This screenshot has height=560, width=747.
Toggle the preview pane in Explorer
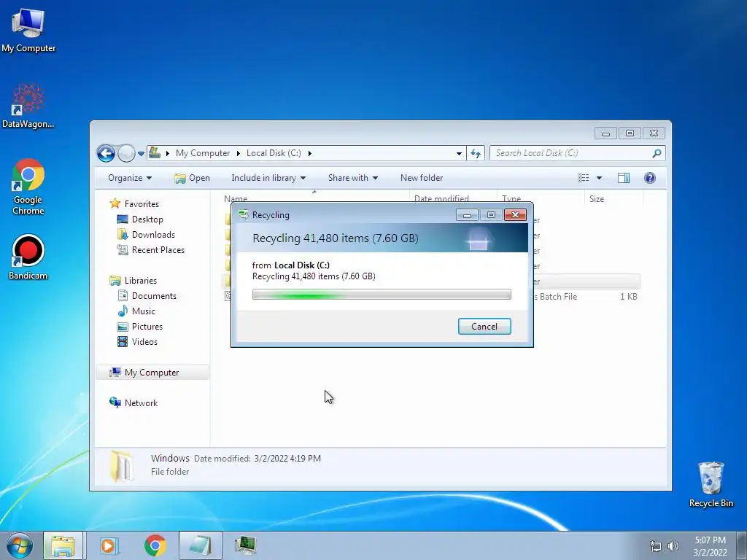pyautogui.click(x=623, y=178)
